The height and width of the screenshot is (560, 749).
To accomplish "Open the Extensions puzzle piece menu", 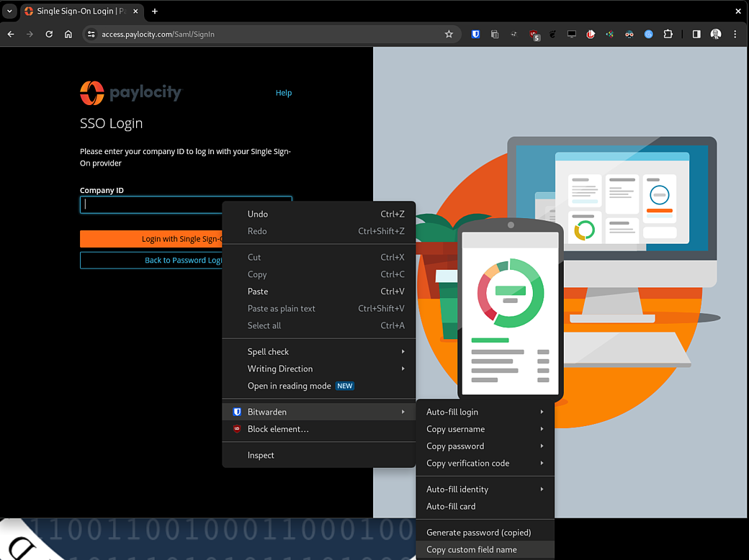I will point(668,34).
